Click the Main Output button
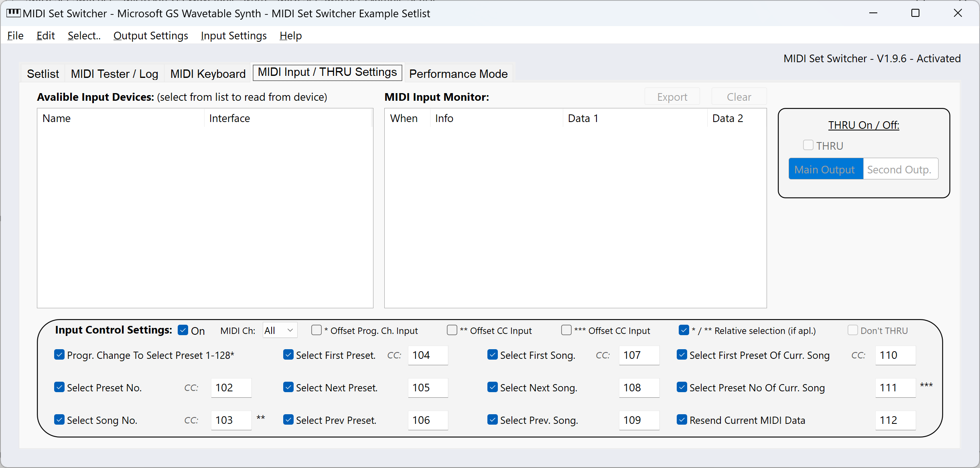Image resolution: width=980 pixels, height=468 pixels. (825, 169)
